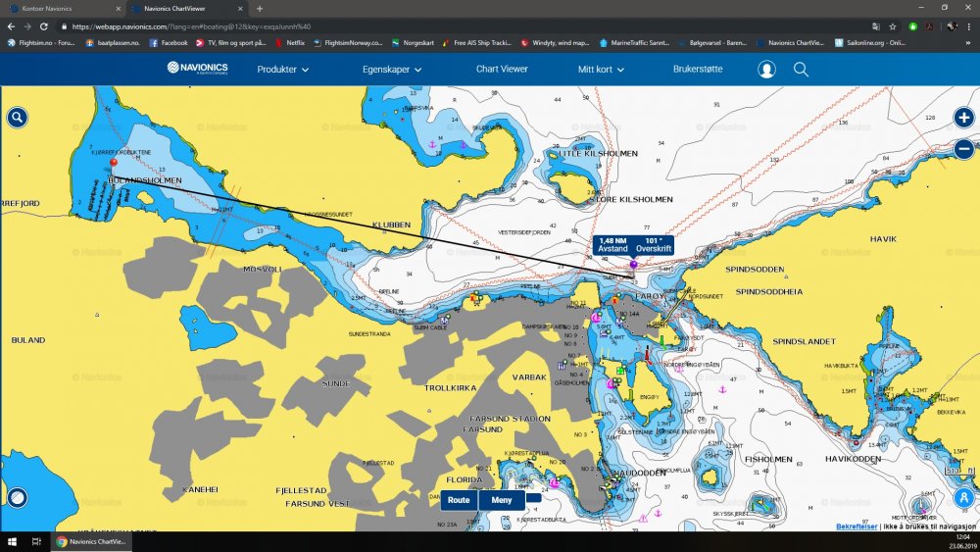Image resolution: width=980 pixels, height=552 pixels.
Task: Close the Kontoer Navionics tab
Action: click(119, 9)
